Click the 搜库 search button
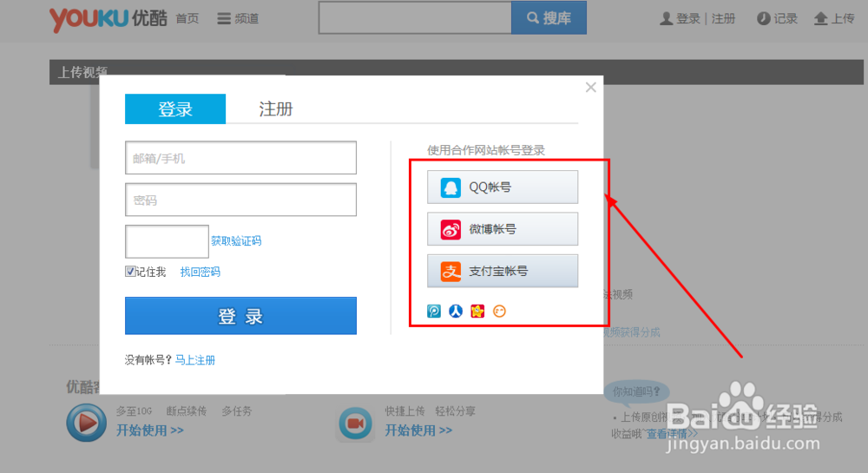Image resolution: width=868 pixels, height=473 pixels. (549, 17)
